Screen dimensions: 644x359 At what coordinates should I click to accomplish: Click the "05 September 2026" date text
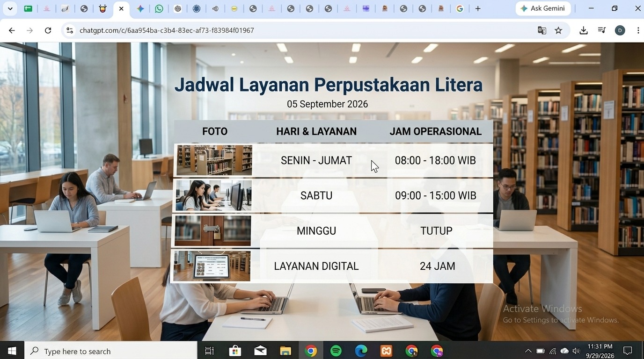tap(328, 104)
